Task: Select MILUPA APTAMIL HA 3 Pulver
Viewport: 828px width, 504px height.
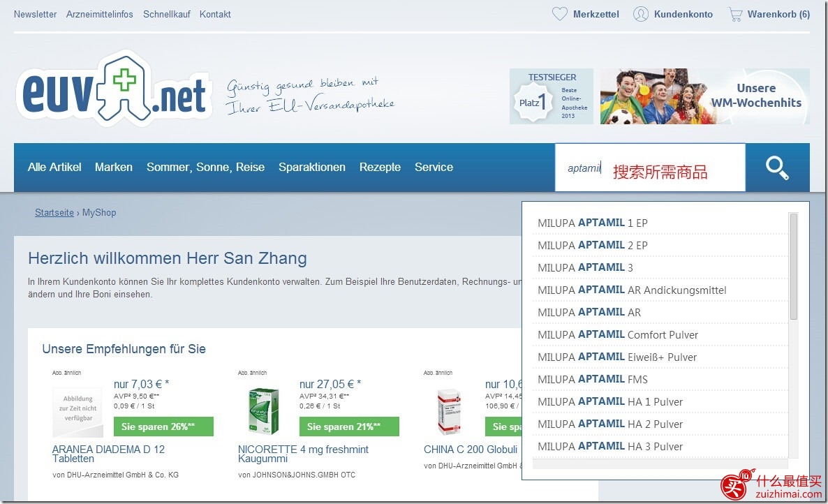Action: tap(660, 447)
